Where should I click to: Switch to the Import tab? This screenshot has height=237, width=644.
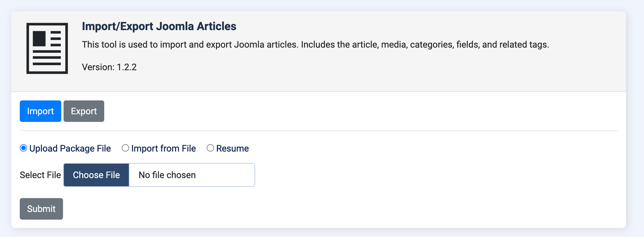(x=40, y=111)
